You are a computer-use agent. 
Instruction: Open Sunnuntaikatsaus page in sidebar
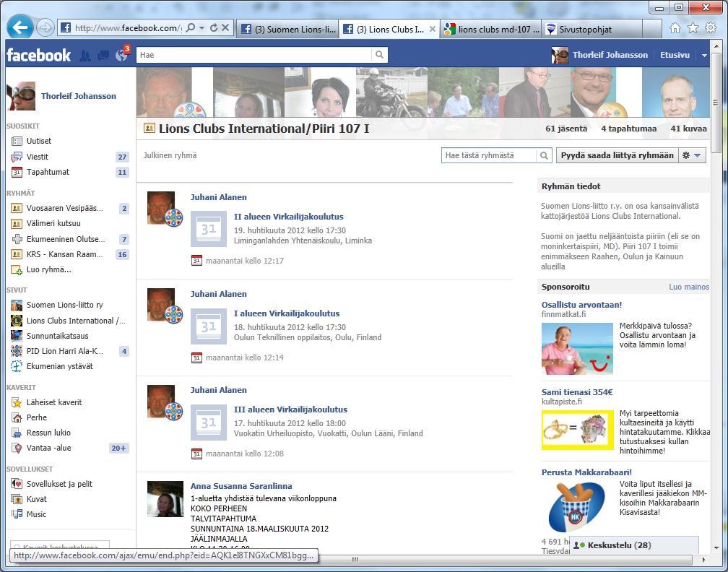(x=57, y=336)
